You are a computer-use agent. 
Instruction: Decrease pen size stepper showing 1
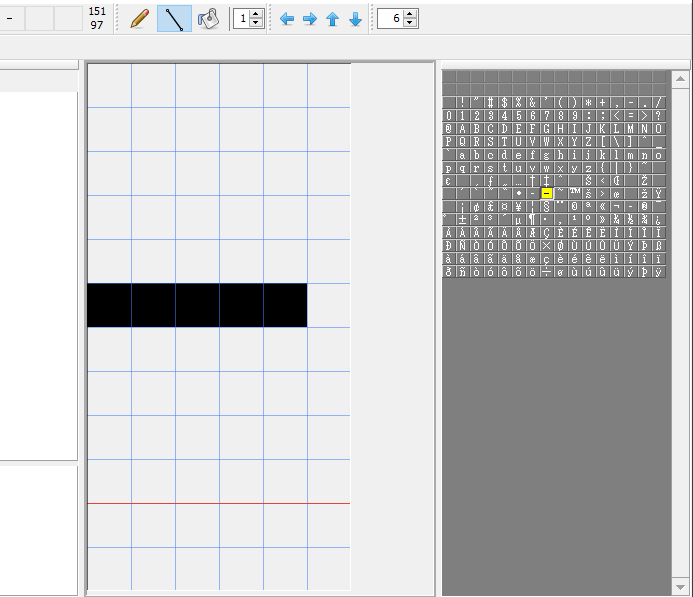256,23
